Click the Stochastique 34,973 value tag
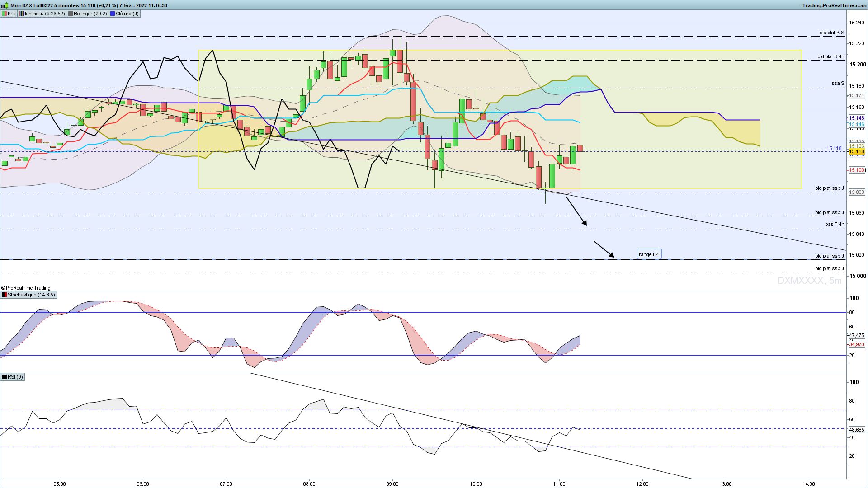868x488 pixels. tap(857, 344)
